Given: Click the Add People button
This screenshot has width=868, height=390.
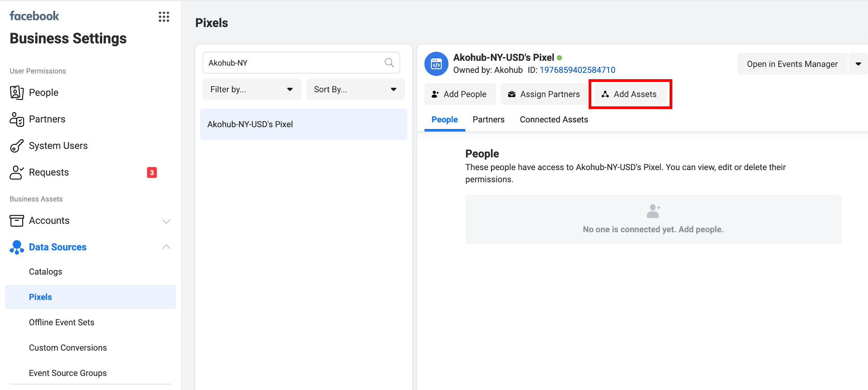Looking at the screenshot, I should (x=460, y=94).
